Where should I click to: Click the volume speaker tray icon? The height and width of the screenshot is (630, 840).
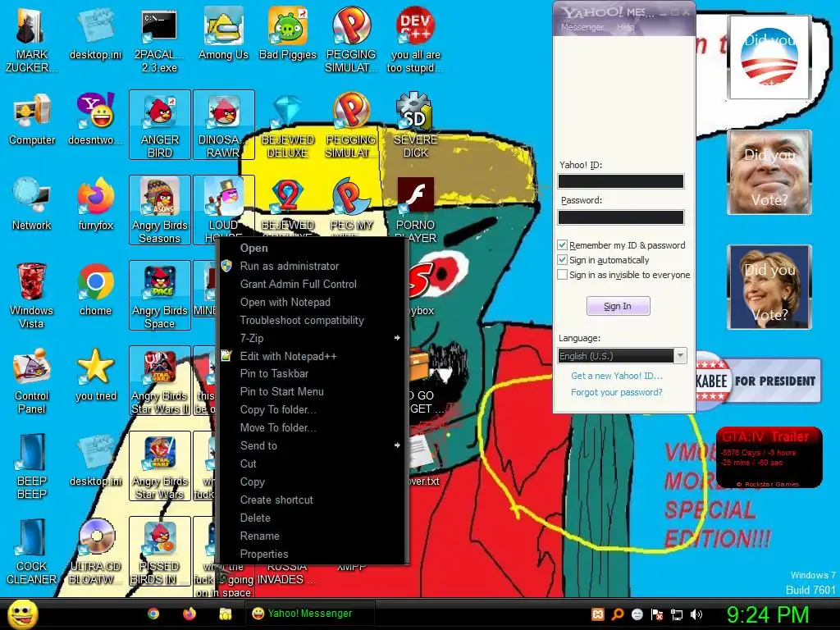point(696,614)
